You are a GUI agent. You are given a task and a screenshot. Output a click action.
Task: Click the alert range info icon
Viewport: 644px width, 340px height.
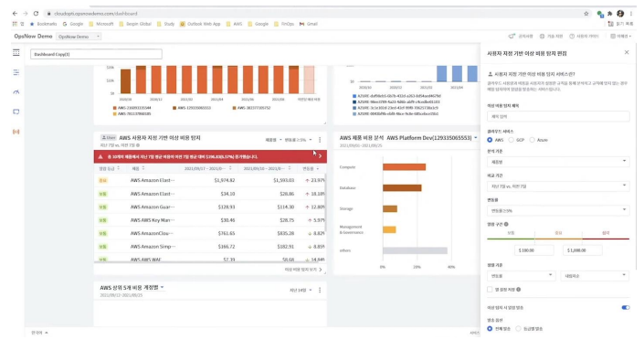[x=506, y=224]
